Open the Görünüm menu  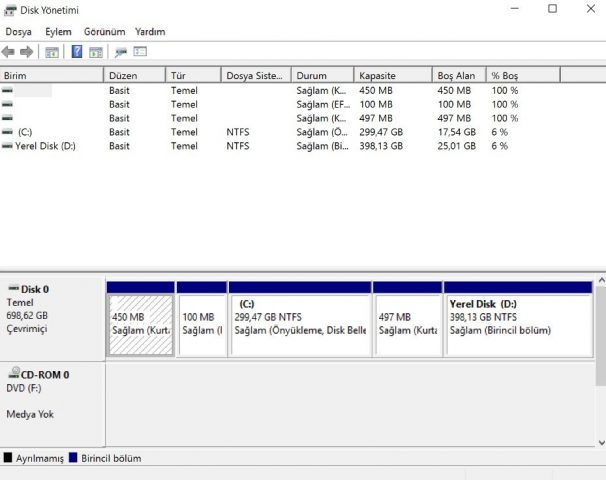pyautogui.click(x=104, y=32)
